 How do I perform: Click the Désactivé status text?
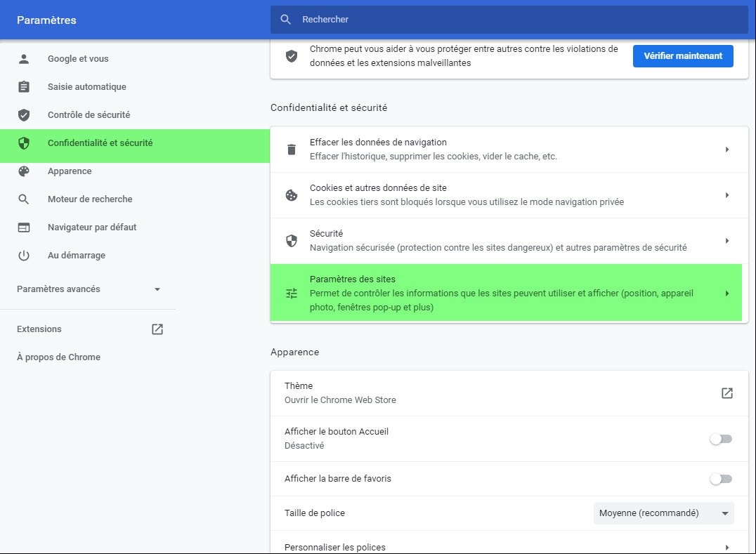tap(304, 446)
